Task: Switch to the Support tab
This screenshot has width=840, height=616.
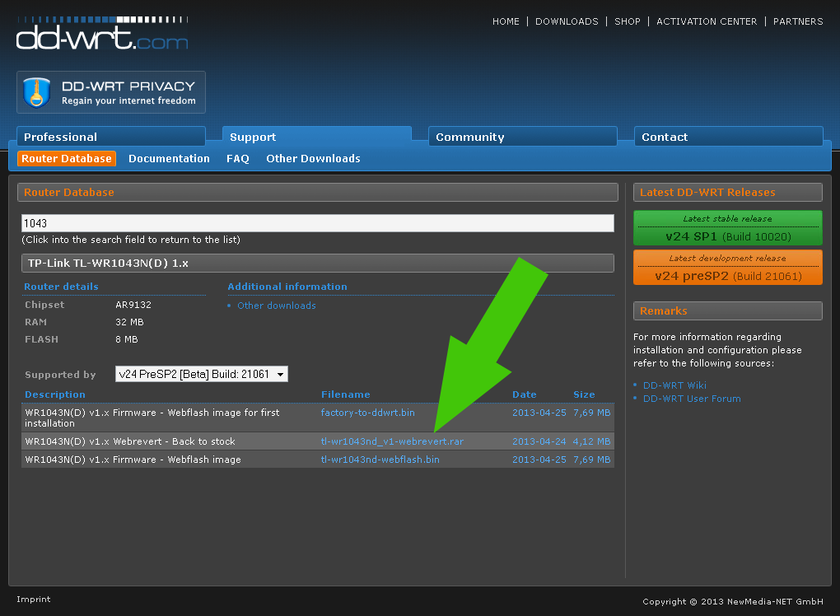Action: (316, 137)
